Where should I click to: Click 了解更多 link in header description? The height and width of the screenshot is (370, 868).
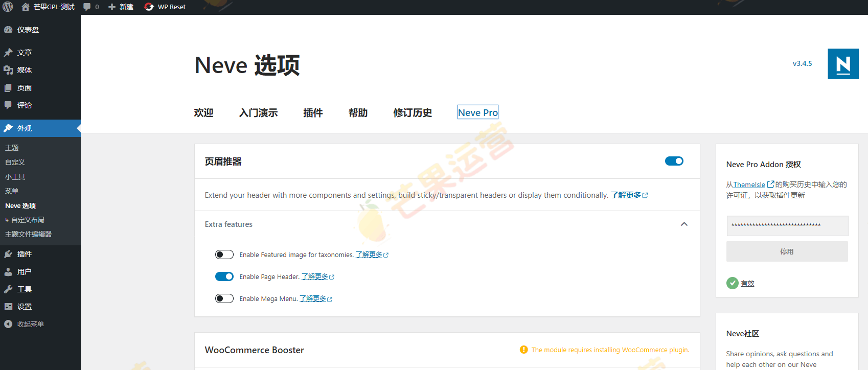point(629,195)
